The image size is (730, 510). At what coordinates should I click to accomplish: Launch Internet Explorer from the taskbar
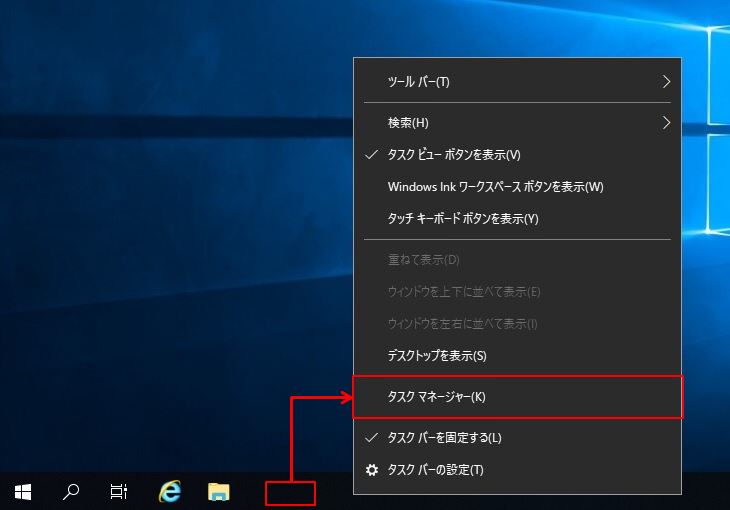click(x=170, y=491)
